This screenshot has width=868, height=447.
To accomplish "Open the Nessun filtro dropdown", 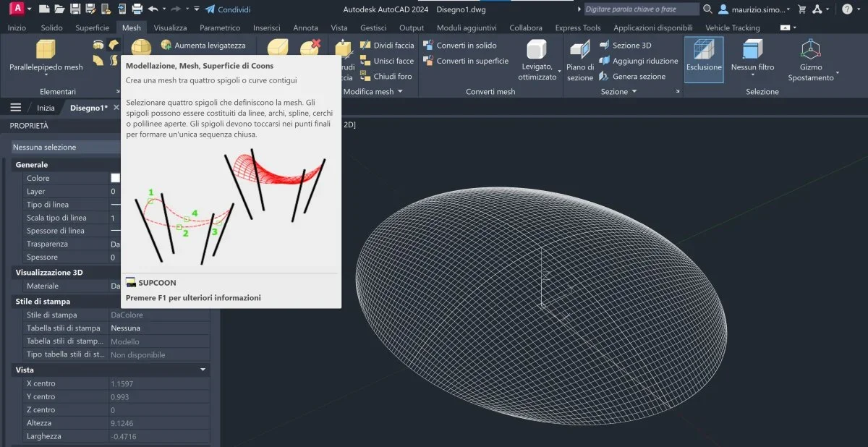I will pyautogui.click(x=752, y=72).
